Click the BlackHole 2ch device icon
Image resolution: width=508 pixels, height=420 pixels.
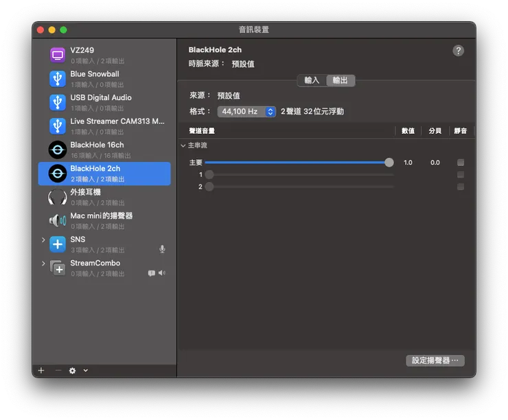[x=58, y=173]
